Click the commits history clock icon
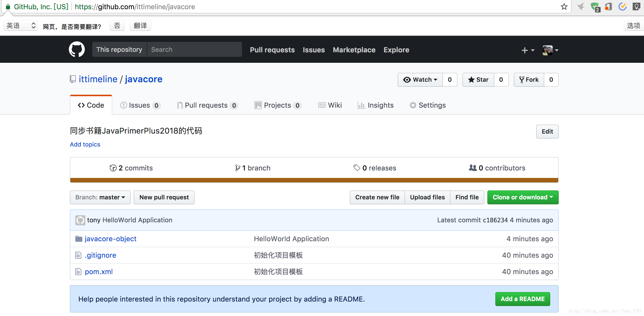Viewport: 644px width, 316px height. pyautogui.click(x=113, y=168)
